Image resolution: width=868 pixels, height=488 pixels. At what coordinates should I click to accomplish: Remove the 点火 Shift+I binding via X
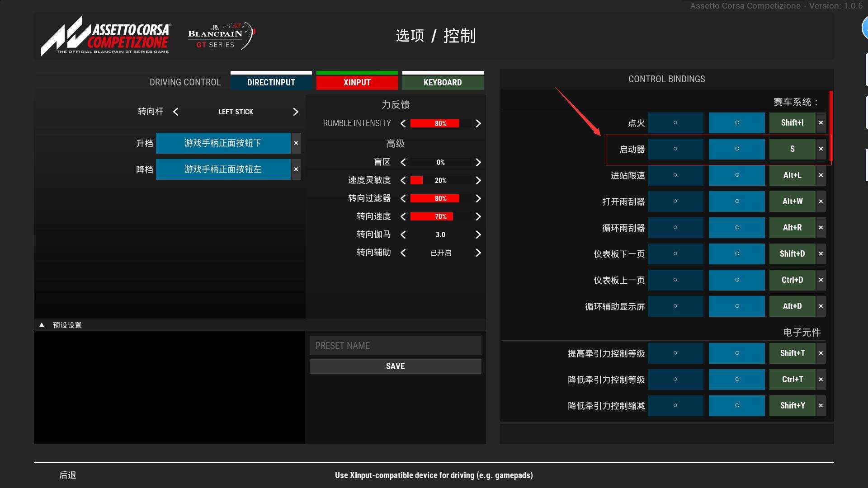click(x=821, y=123)
